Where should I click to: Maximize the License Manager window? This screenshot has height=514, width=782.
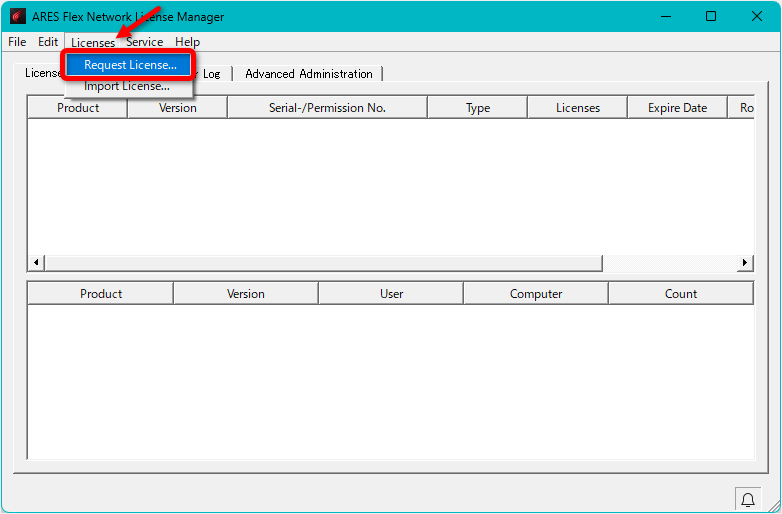tap(711, 16)
